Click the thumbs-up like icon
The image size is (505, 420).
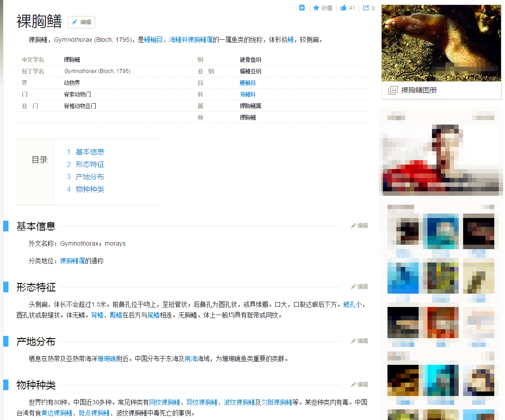pyautogui.click(x=343, y=8)
